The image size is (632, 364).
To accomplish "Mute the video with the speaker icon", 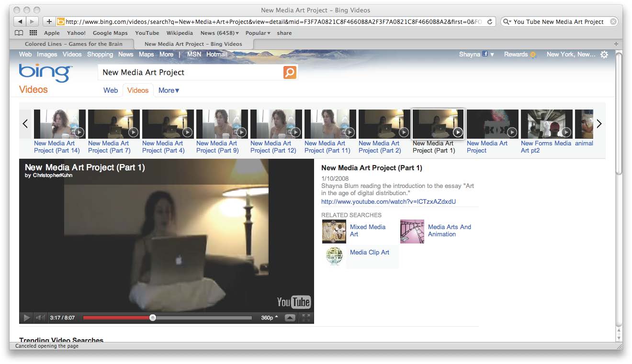I will click(x=41, y=318).
